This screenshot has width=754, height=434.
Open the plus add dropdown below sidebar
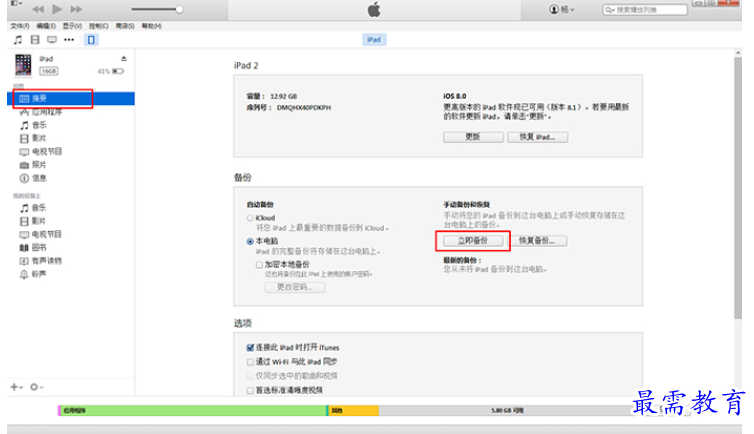[x=16, y=387]
